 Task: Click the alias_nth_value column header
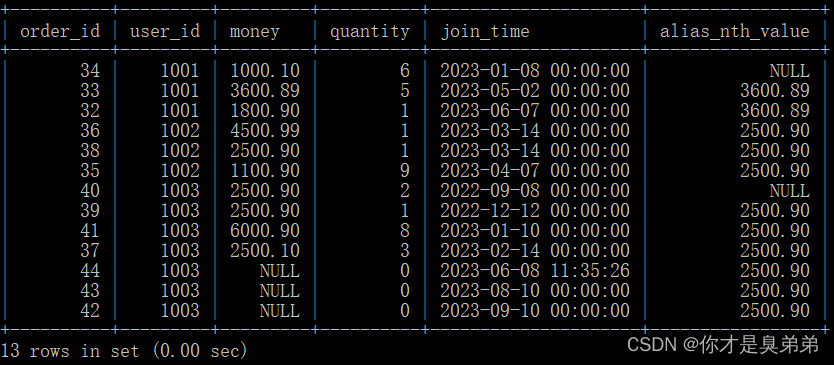735,31
